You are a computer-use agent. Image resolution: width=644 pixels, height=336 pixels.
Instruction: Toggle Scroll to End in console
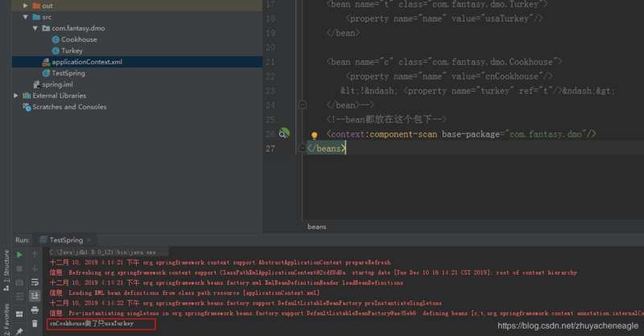pos(35,296)
